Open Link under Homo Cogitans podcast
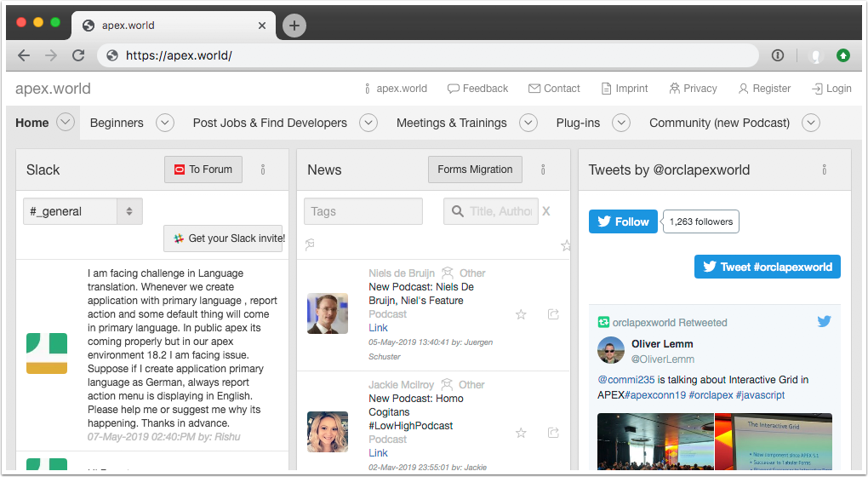This screenshot has height=477, width=868. point(378,453)
